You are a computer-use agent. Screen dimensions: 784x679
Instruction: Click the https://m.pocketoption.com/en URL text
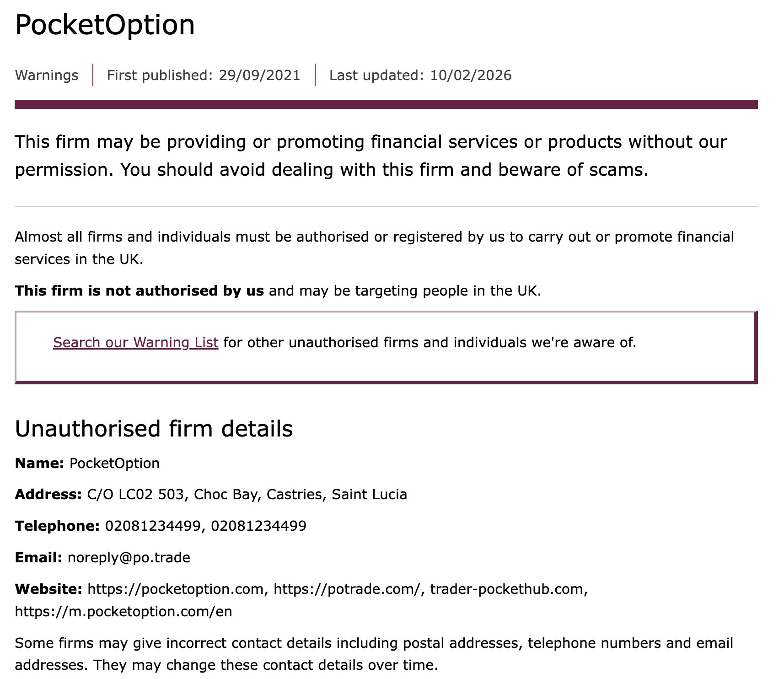[x=124, y=612]
